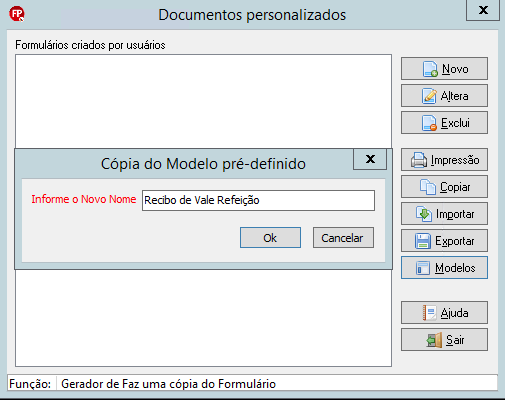Screen dimensions: 505x400
Task: Click the FP application logo icon
Action: point(17,14)
